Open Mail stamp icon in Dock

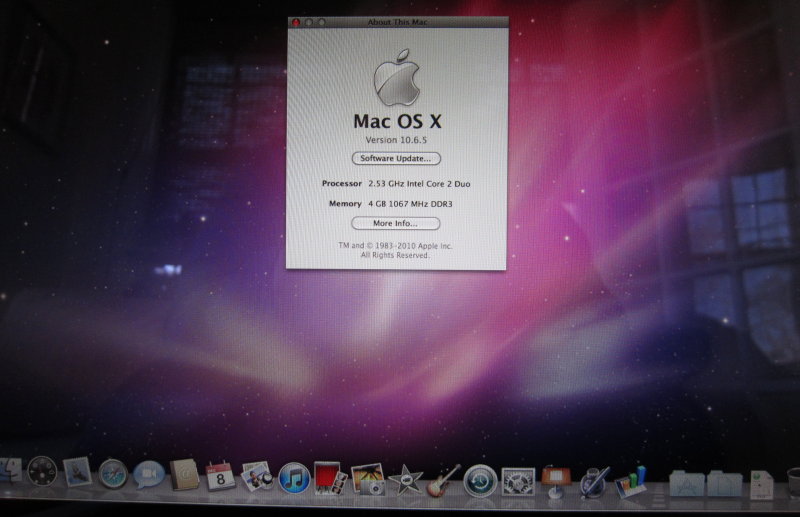pos(78,472)
